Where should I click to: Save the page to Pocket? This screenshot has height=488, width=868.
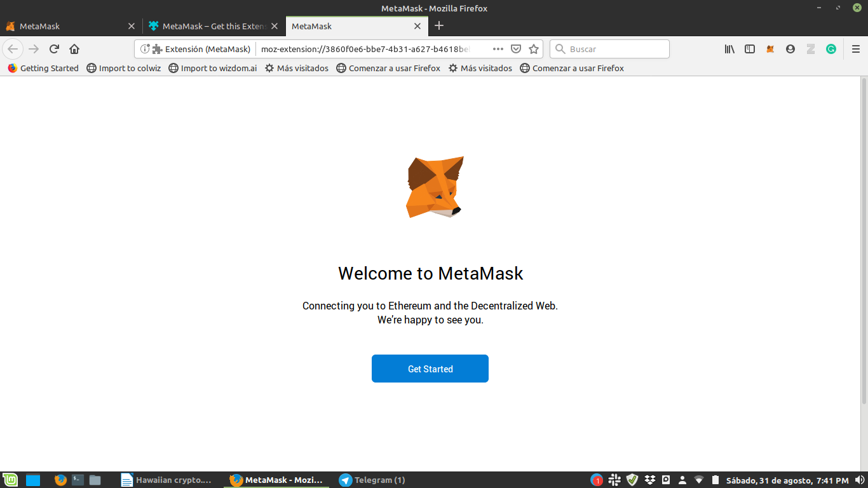(517, 49)
